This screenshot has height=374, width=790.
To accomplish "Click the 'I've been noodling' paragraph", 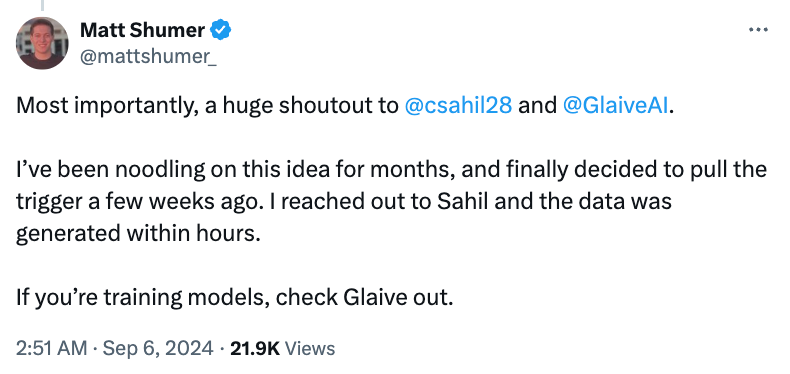I will pyautogui.click(x=391, y=201).
